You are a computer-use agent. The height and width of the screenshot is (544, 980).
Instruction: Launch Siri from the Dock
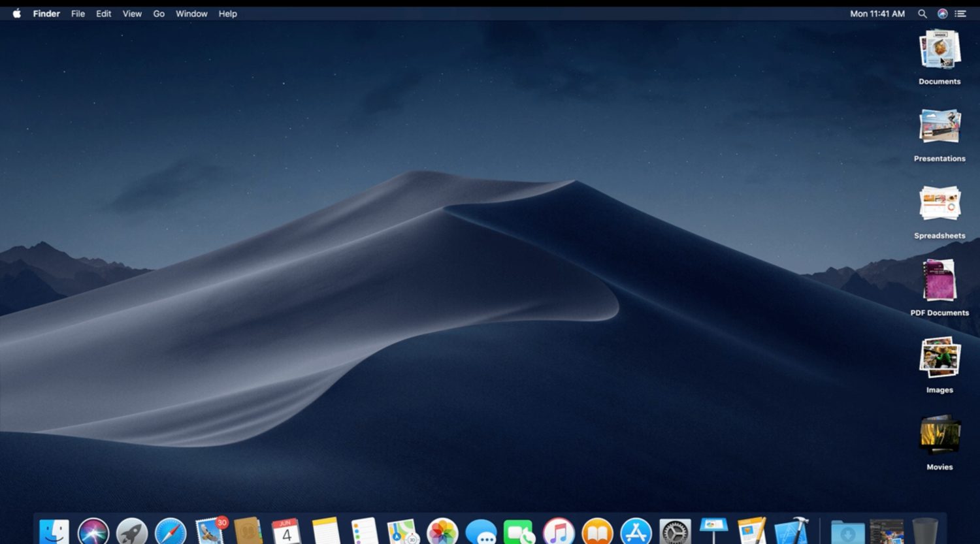(x=93, y=531)
